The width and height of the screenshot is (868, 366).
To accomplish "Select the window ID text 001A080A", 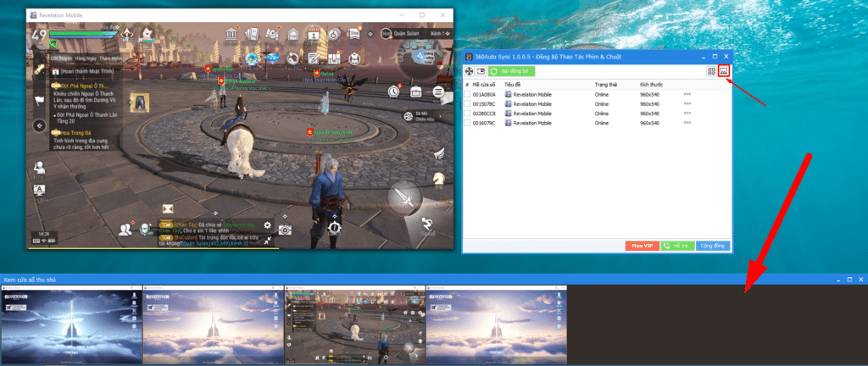I will [x=484, y=95].
